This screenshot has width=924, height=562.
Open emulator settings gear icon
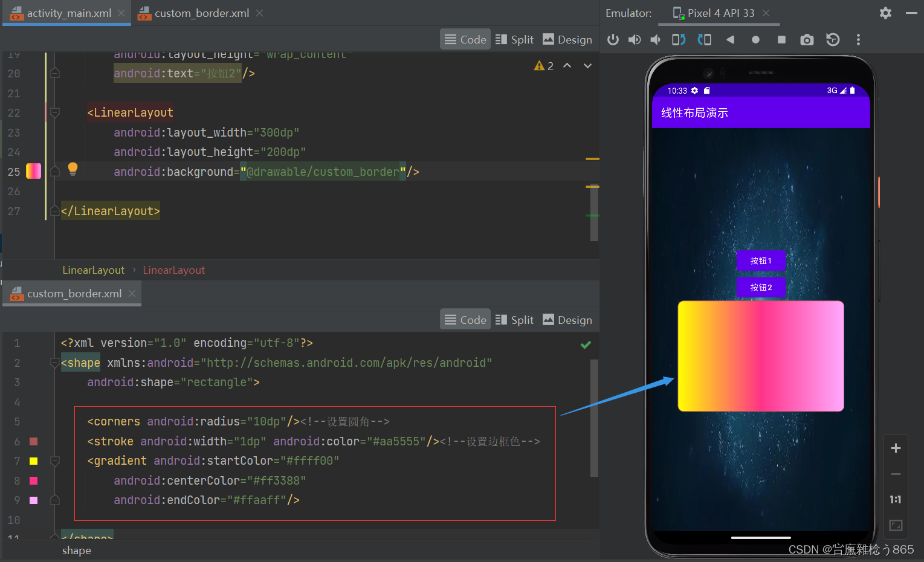tap(885, 13)
